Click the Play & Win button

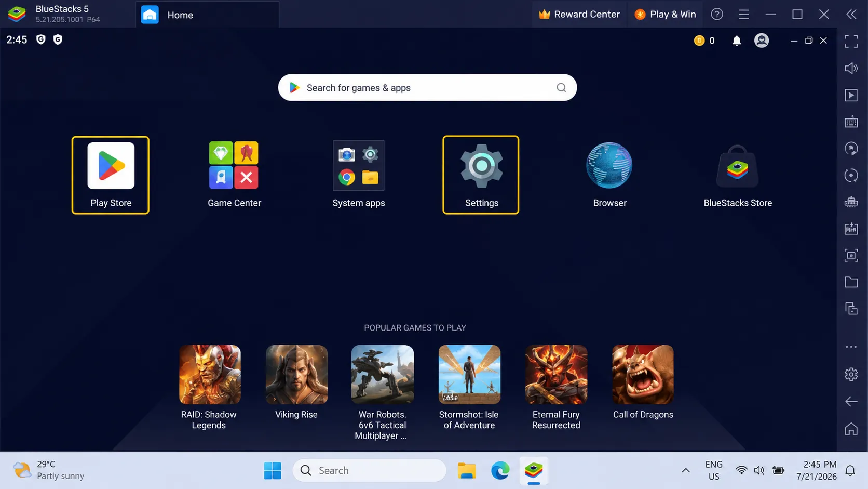coord(665,14)
